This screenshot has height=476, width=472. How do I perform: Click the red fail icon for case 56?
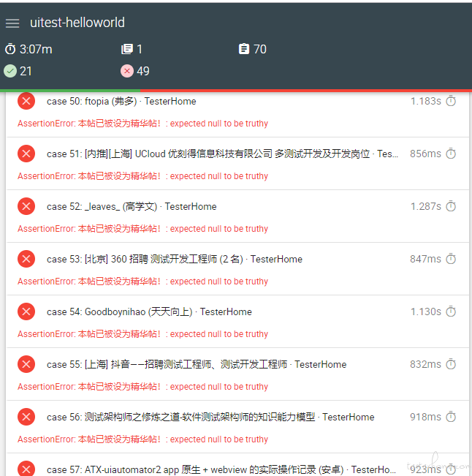click(26, 417)
